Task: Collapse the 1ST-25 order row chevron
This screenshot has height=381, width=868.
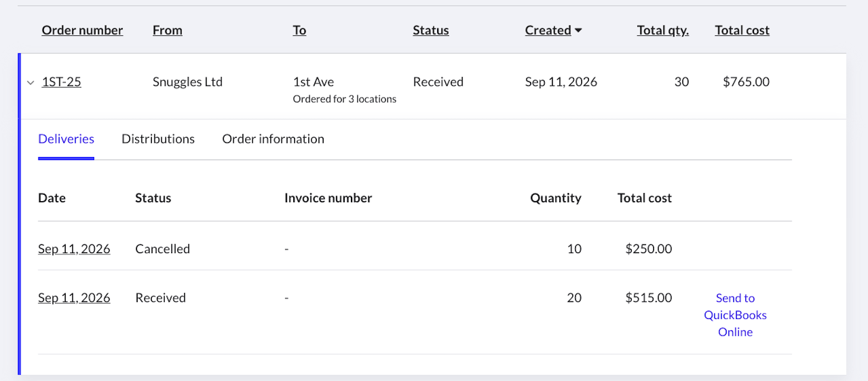Action: tap(30, 83)
